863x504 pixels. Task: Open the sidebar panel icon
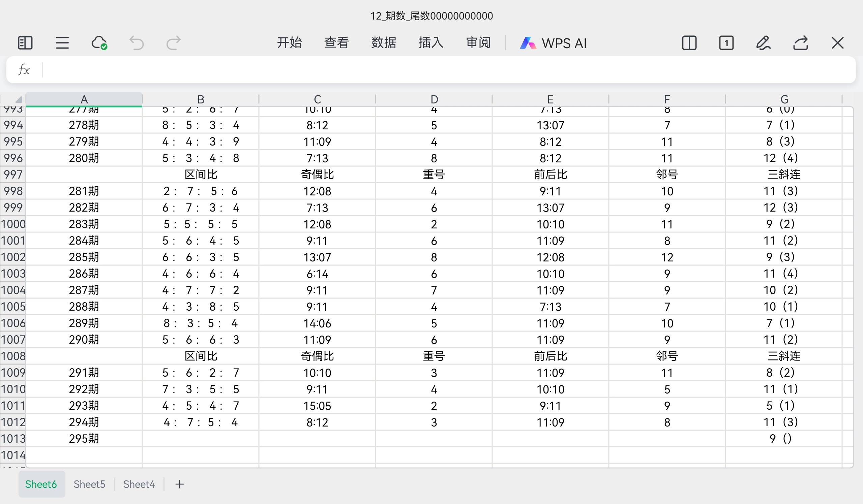coord(25,43)
